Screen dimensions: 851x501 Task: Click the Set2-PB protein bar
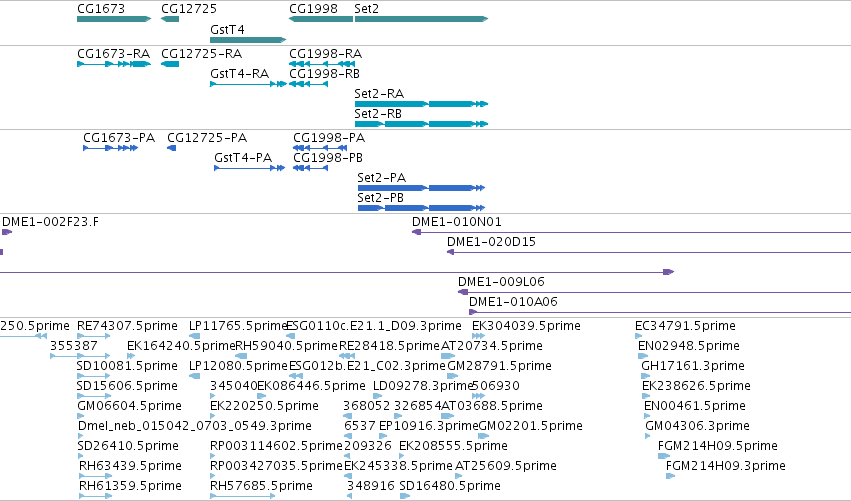tap(421, 208)
